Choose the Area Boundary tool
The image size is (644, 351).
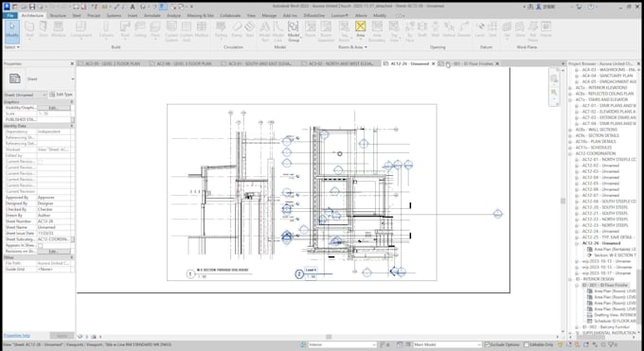tap(377, 31)
